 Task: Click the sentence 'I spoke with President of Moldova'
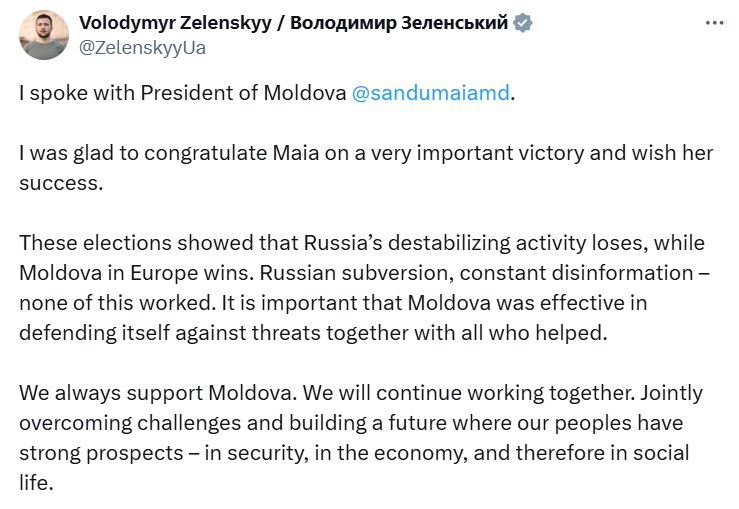coord(182,93)
